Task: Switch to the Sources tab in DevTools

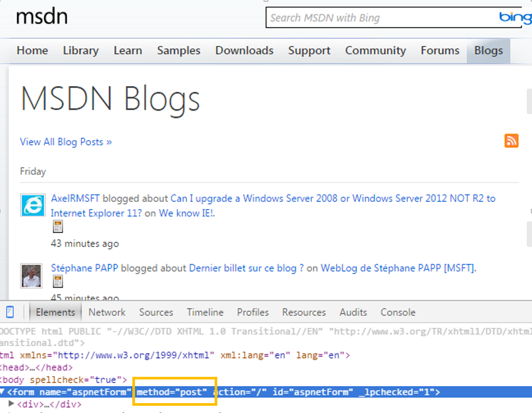Action: click(156, 312)
